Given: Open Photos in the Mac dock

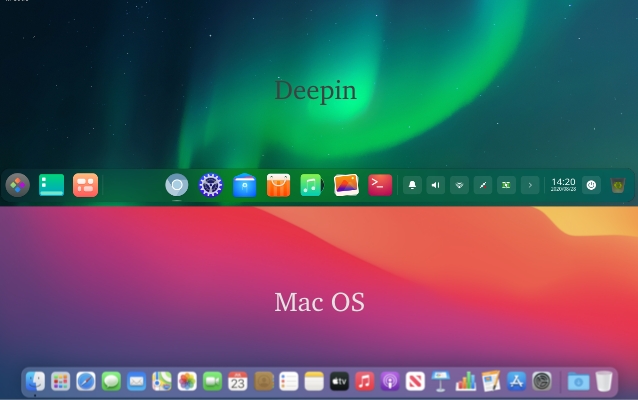Looking at the screenshot, I should [x=187, y=382].
